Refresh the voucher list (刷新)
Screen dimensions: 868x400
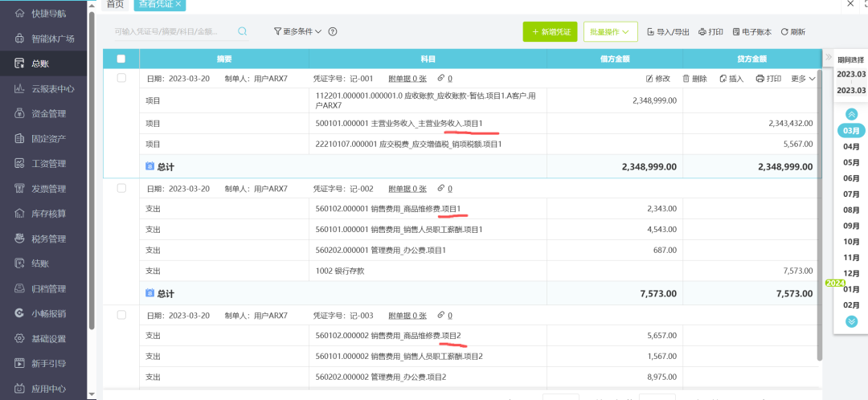pos(792,32)
